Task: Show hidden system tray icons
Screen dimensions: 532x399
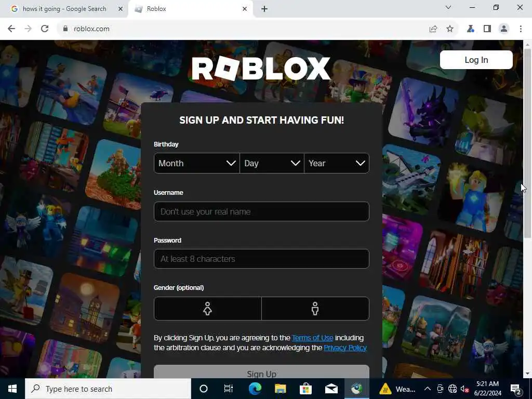Action: 428,389
